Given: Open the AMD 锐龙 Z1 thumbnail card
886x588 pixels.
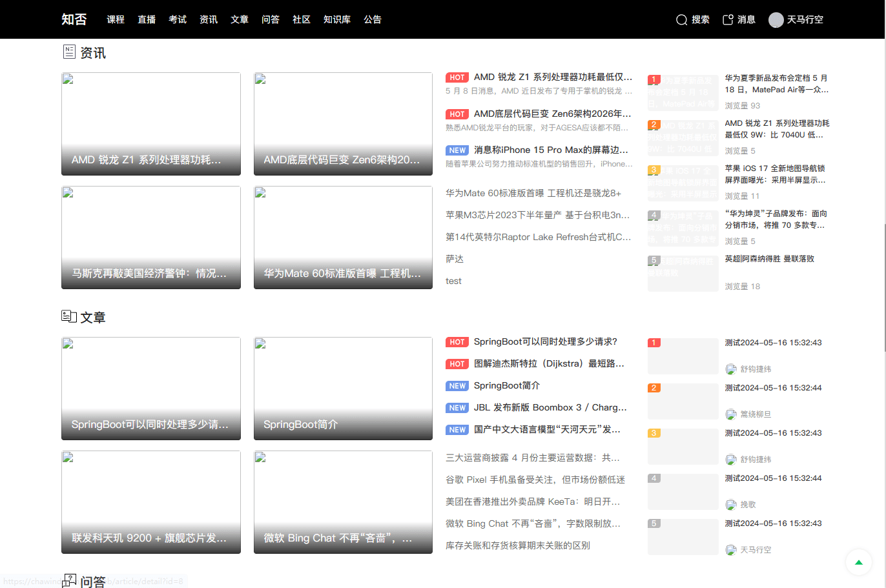Looking at the screenshot, I should [x=151, y=124].
